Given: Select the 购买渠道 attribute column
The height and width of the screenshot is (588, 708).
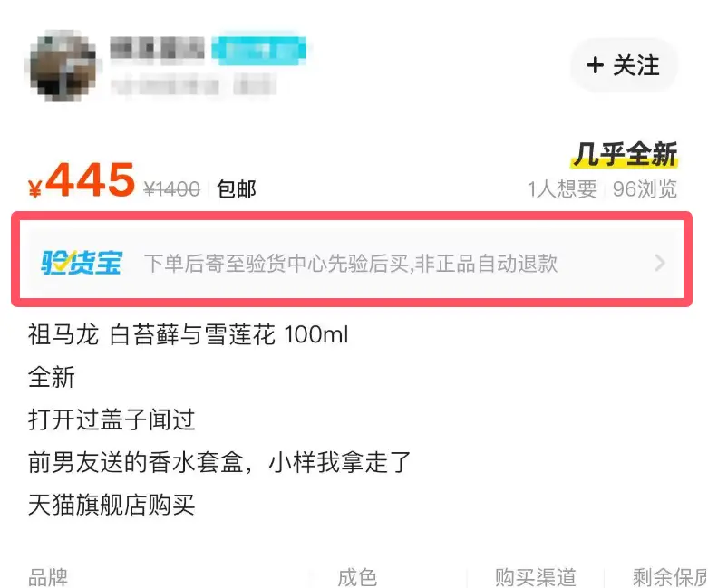Looking at the screenshot, I should [536, 577].
